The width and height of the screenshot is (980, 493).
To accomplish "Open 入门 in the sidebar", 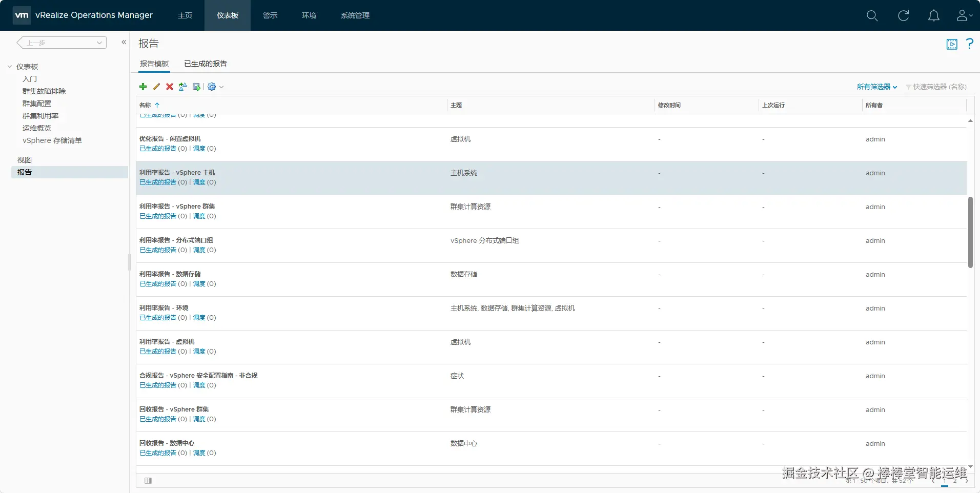I will pos(30,79).
